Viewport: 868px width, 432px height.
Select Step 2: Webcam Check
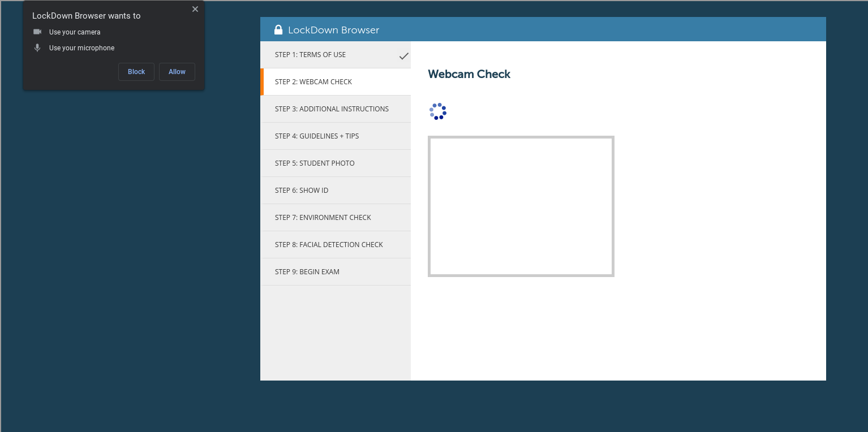click(x=336, y=82)
